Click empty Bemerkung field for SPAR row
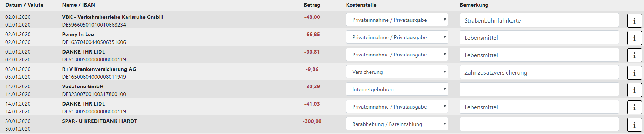This screenshot has width=644, height=134. (x=539, y=124)
